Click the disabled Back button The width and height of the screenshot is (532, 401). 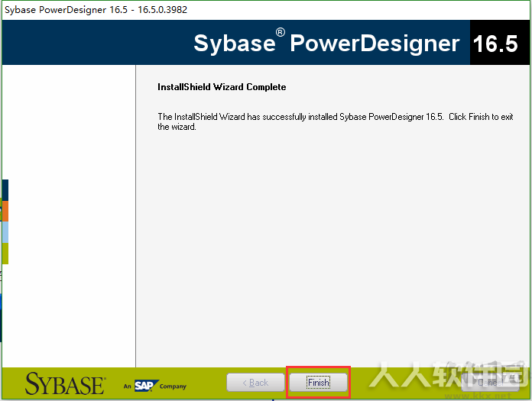(255, 383)
